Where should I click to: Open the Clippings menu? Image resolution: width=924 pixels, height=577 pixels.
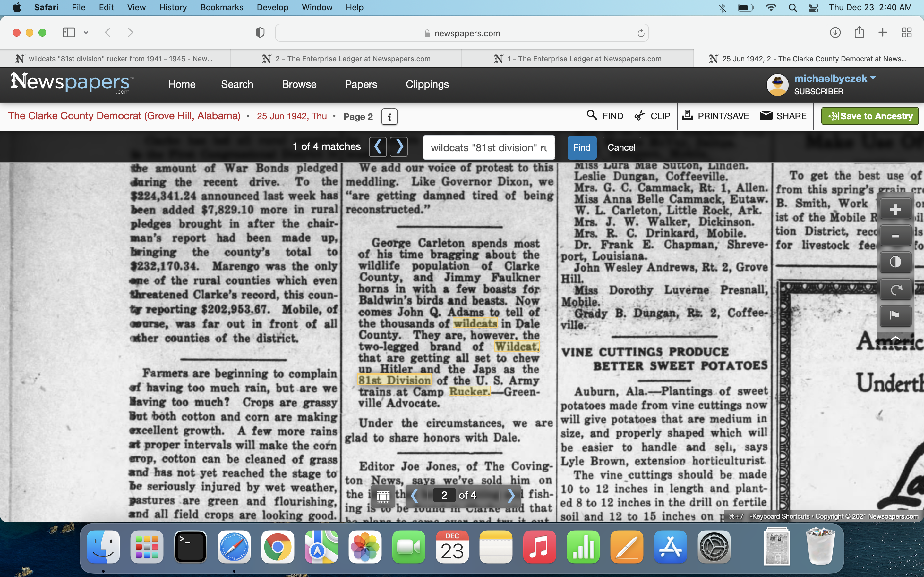coord(427,84)
